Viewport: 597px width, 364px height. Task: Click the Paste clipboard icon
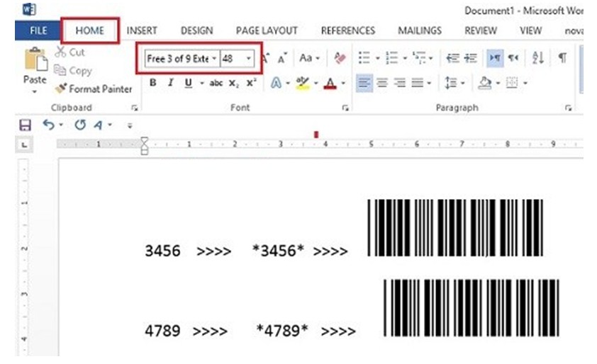pyautogui.click(x=35, y=59)
